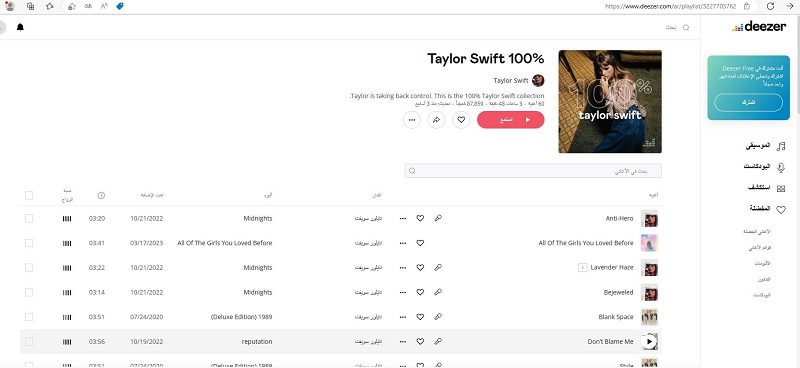Click the search magnifier icon in top bar
Viewport: 800px width, 368px height.
(x=686, y=28)
